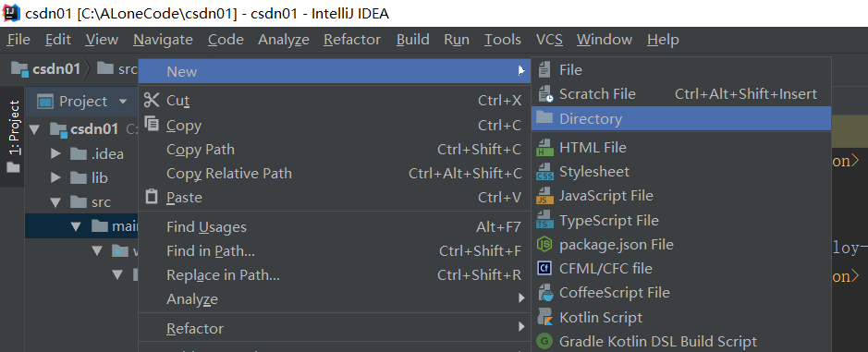
Task: Click the TS TypeScript File icon
Action: pos(544,220)
